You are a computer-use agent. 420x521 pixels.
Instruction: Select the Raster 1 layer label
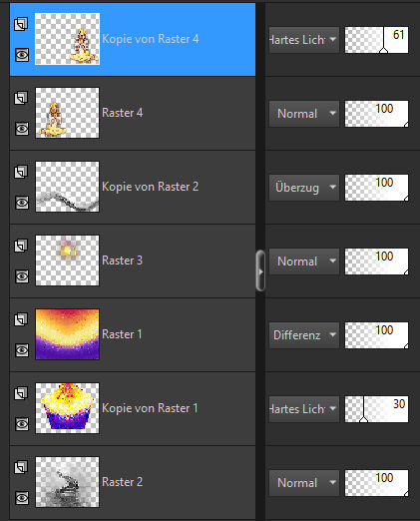pyautogui.click(x=122, y=334)
